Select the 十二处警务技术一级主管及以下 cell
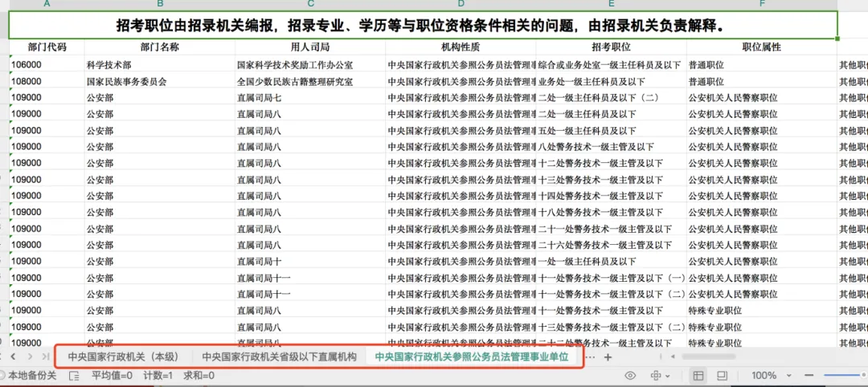868x387 pixels. pos(611,164)
